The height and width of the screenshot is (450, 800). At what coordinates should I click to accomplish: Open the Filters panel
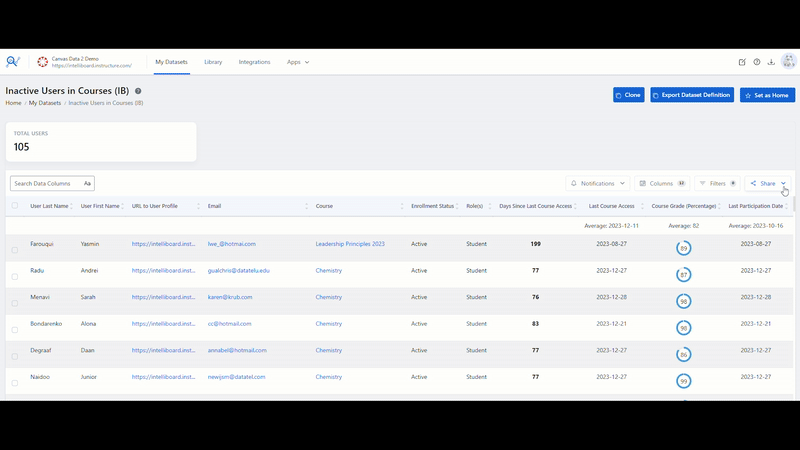click(717, 183)
